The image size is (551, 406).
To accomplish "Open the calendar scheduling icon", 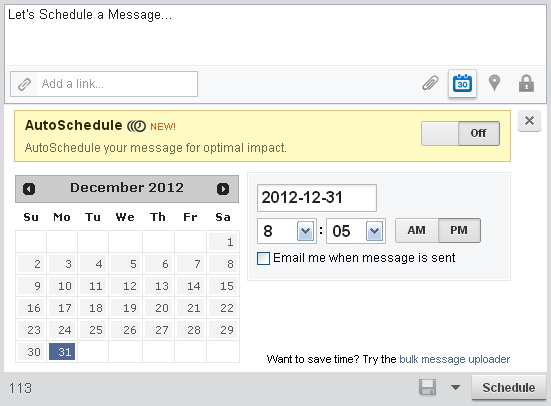I will (x=462, y=83).
